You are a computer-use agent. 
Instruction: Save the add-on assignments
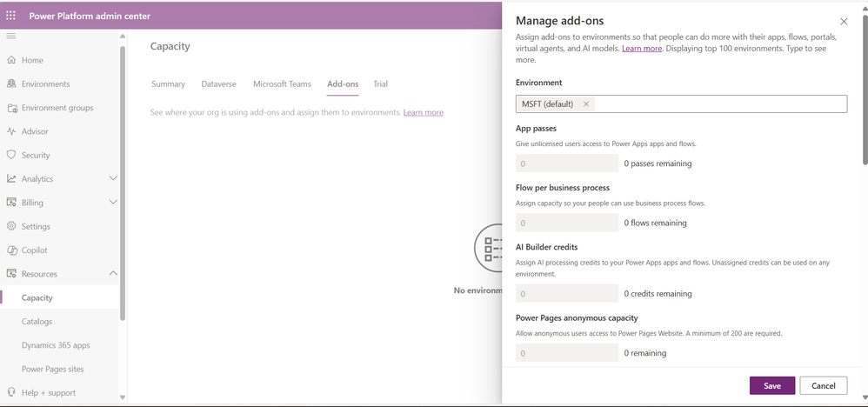[772, 386]
